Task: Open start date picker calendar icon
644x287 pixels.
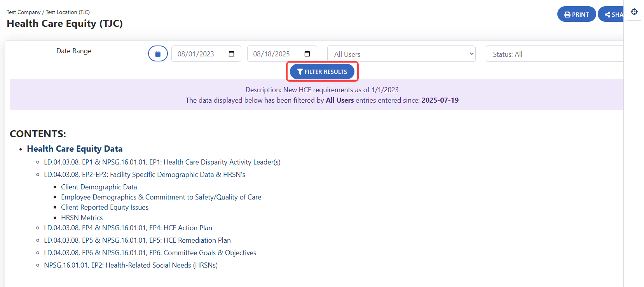Action: [x=232, y=54]
